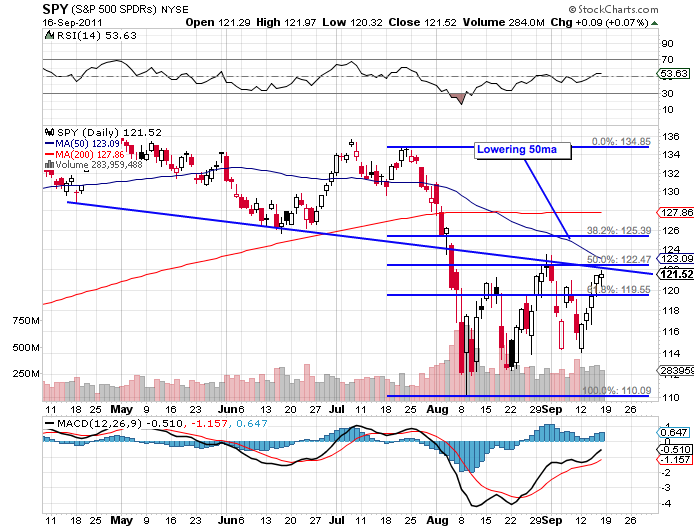This screenshot has height=526, width=694.
Task: Click the 50.0%: 122.47 Fibonacci label
Action: pos(619,259)
